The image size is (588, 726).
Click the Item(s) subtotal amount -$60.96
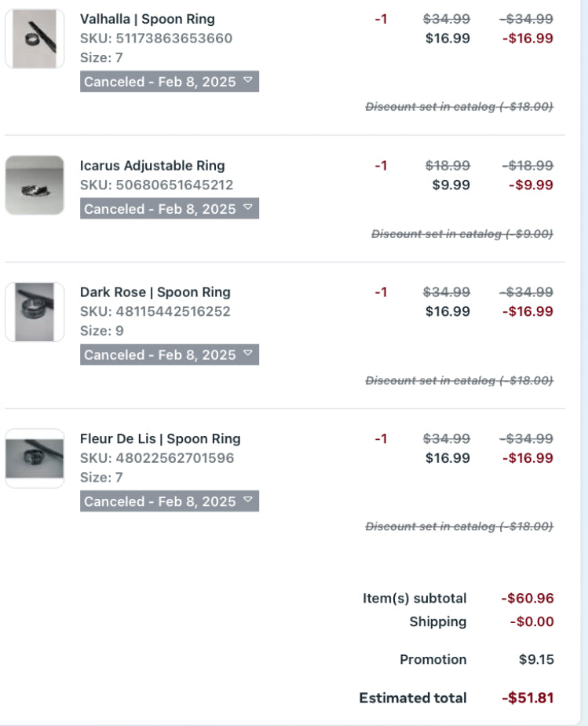click(528, 599)
